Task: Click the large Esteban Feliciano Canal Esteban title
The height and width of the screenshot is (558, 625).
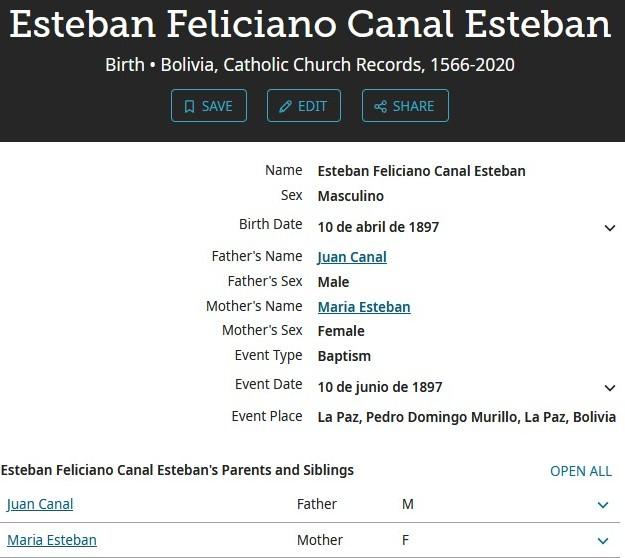Action: pyautogui.click(x=310, y=25)
